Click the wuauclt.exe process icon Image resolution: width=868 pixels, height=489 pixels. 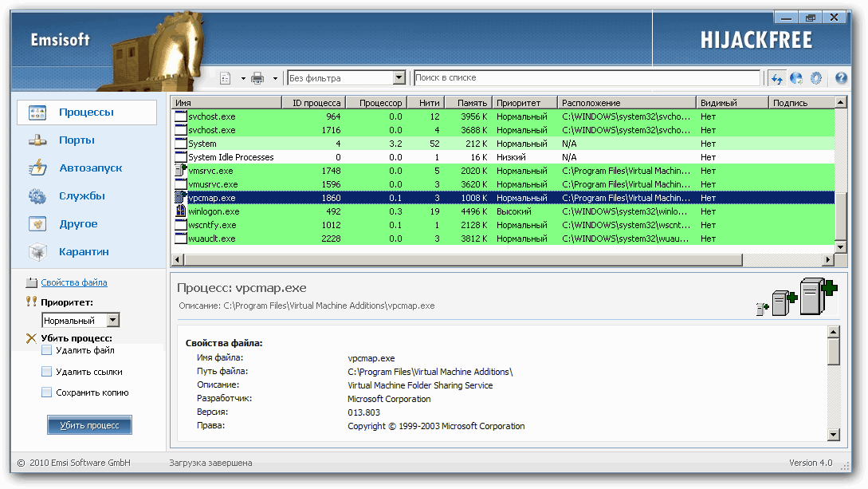tap(180, 239)
